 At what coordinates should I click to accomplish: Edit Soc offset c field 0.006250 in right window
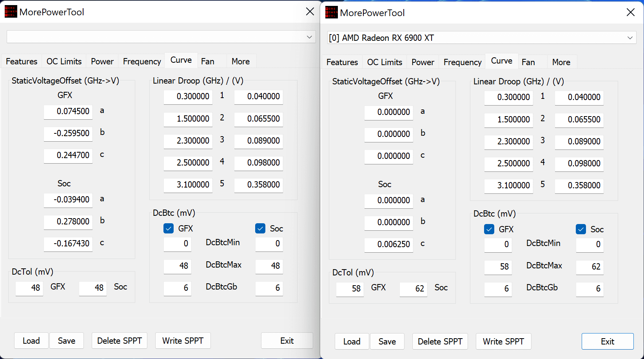[x=389, y=244]
